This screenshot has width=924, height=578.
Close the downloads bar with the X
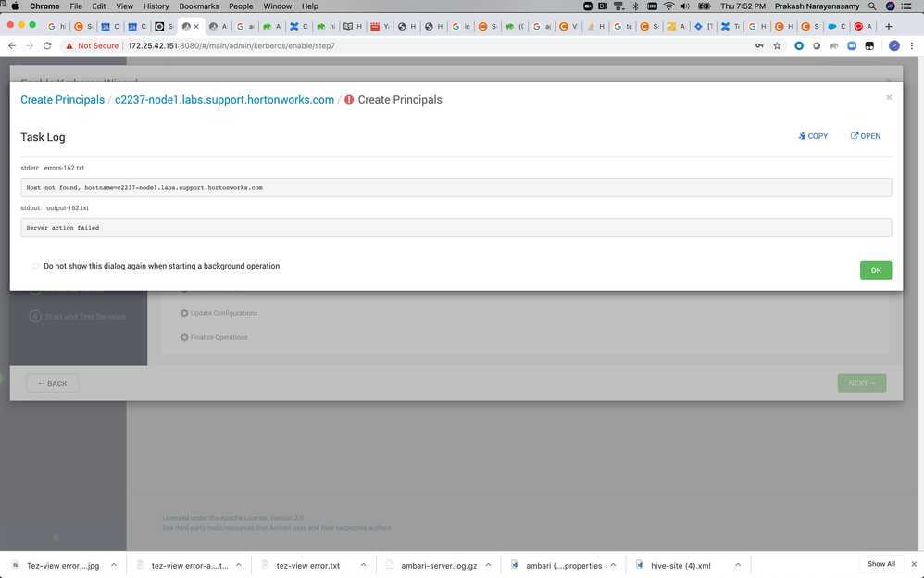[x=914, y=564]
